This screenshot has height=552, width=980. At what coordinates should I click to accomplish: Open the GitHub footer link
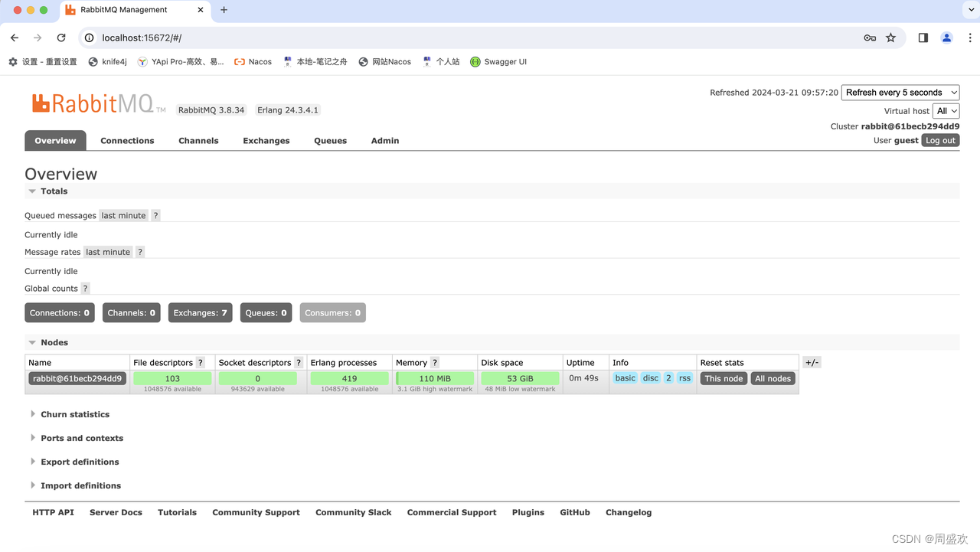tap(575, 513)
